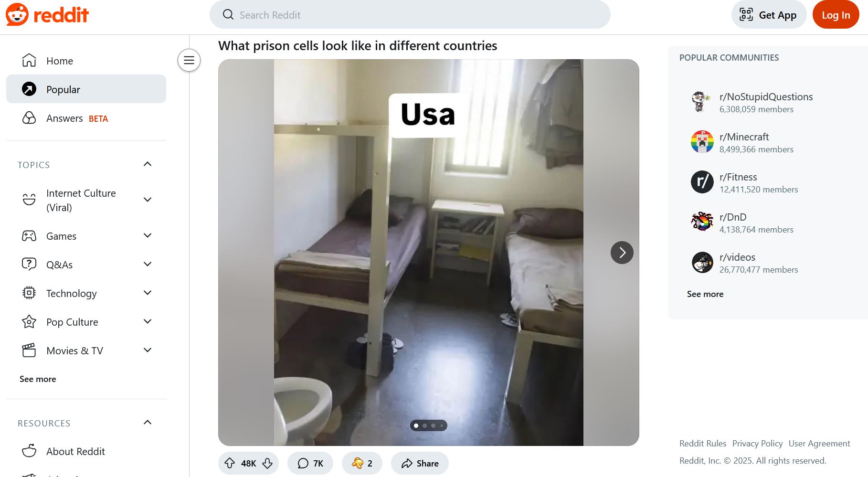
Task: Upvote the prison cells post
Action: [230, 463]
